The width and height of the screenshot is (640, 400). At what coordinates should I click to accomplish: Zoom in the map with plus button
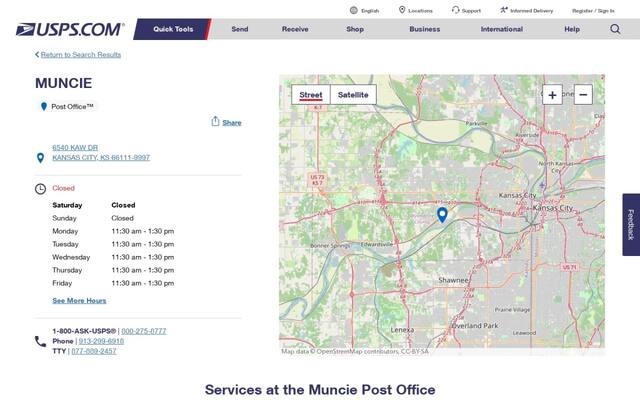pos(552,95)
